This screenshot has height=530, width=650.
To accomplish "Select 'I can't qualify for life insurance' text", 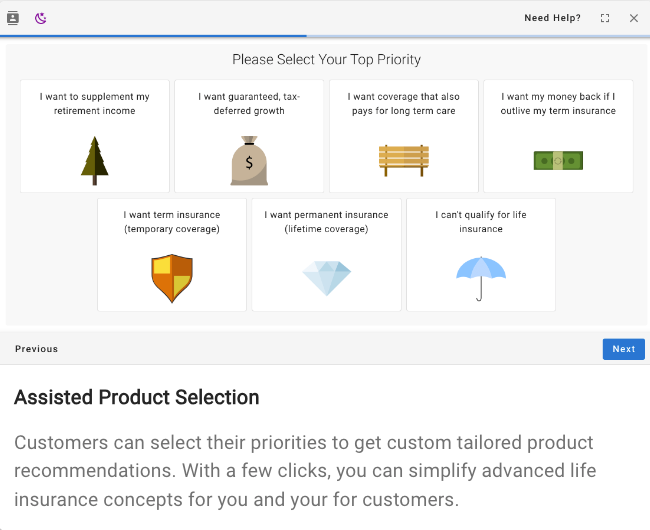I will (481, 222).
